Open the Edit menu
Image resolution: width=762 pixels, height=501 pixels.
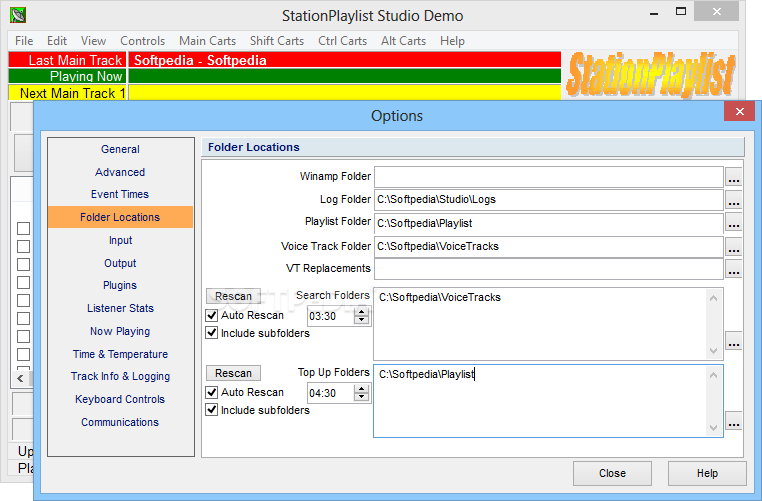57,41
